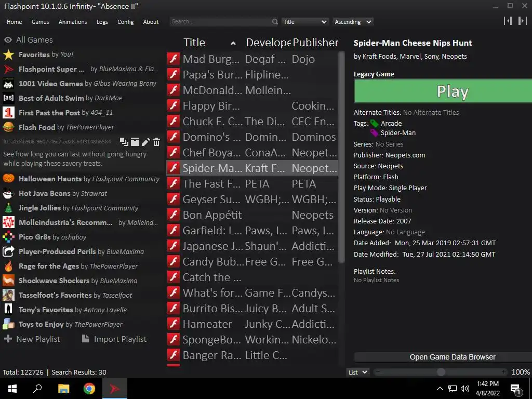Select the Burrito Bison game row
The height and width of the screenshot is (399, 532).
point(252,309)
